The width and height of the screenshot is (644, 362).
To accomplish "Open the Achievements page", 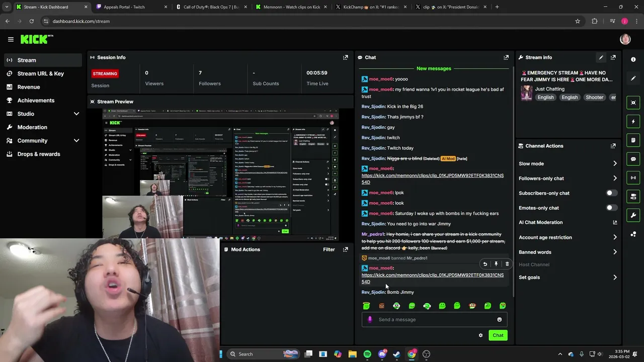I will click(x=43, y=100).
